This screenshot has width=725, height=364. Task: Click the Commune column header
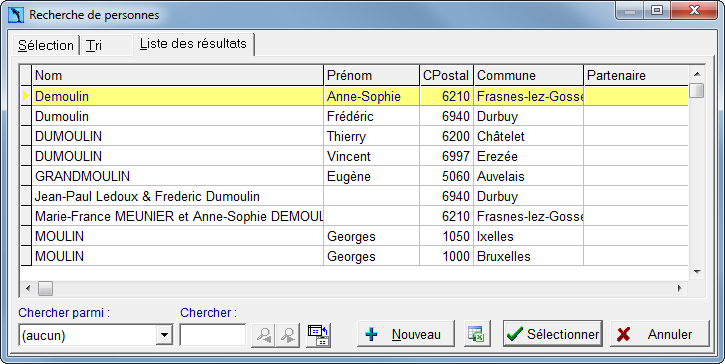[x=528, y=75]
